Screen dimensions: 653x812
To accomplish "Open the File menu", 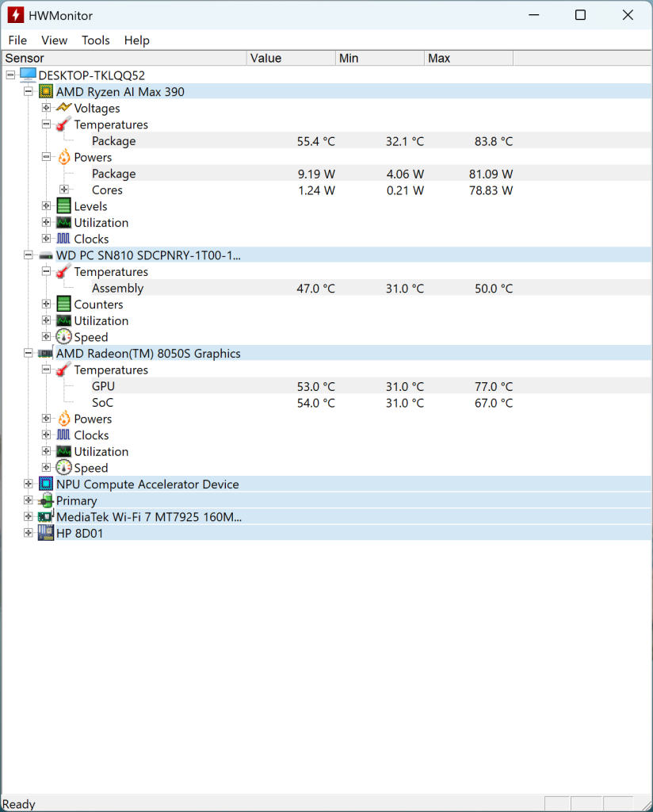I will click(x=17, y=40).
